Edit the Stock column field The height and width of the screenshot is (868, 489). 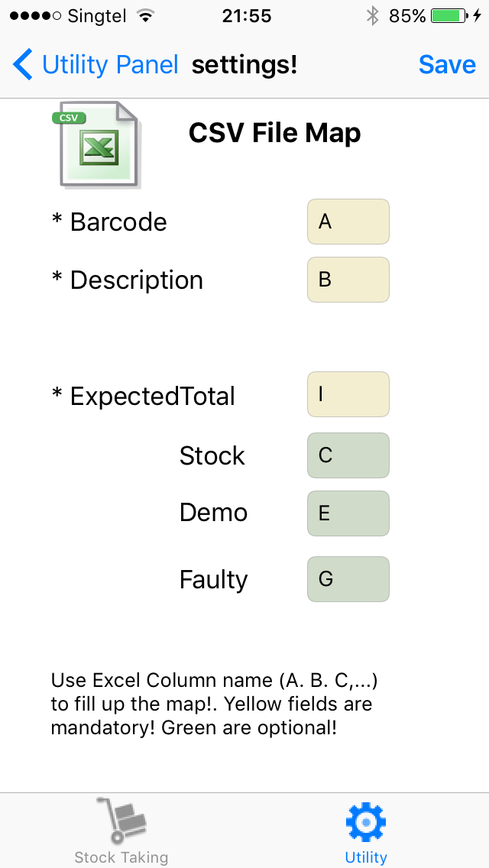pyautogui.click(x=348, y=455)
